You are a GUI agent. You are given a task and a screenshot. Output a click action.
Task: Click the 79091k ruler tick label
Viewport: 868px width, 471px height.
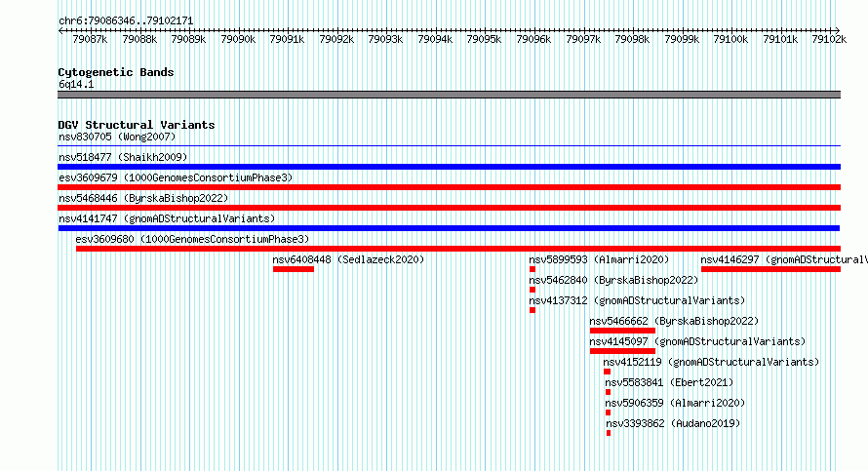point(287,39)
